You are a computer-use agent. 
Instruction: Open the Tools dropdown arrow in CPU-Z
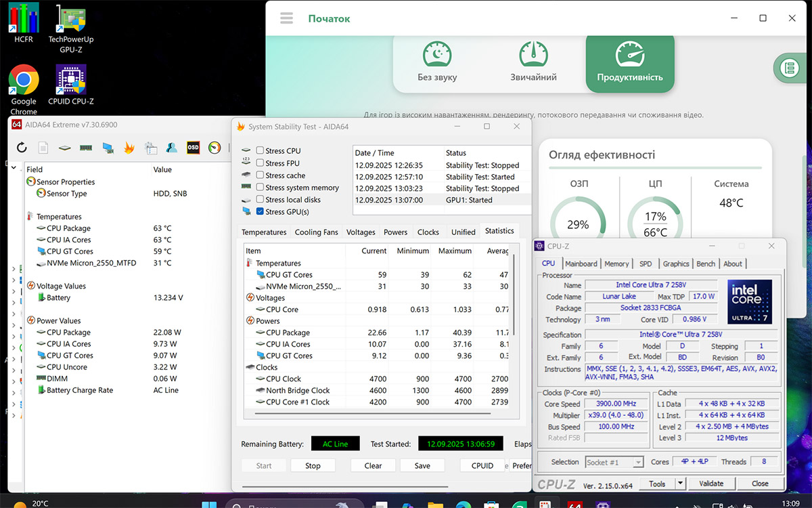click(x=680, y=484)
